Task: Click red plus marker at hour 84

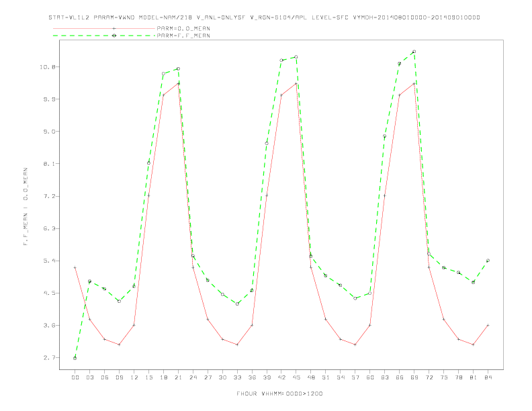Action: point(488,325)
